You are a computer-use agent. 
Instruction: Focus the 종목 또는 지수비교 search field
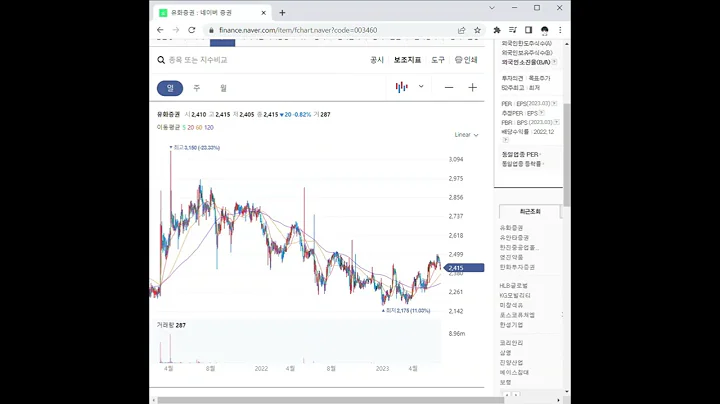[x=198, y=60]
